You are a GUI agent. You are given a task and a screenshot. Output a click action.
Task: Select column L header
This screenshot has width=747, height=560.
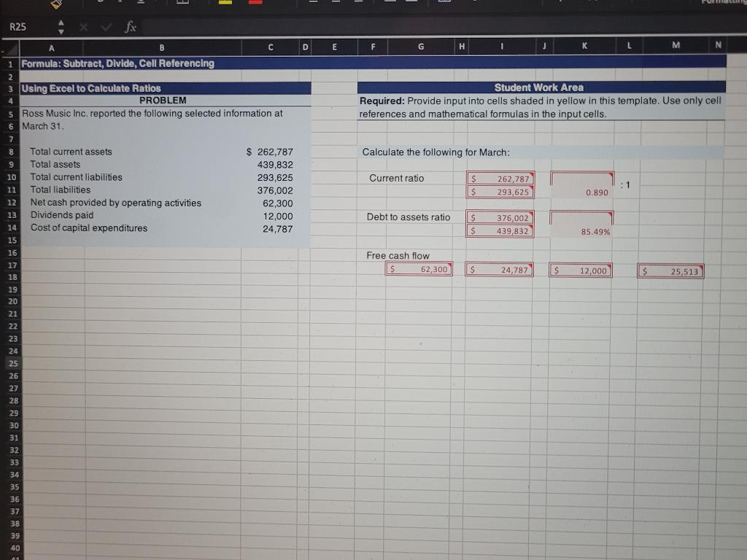(x=629, y=46)
